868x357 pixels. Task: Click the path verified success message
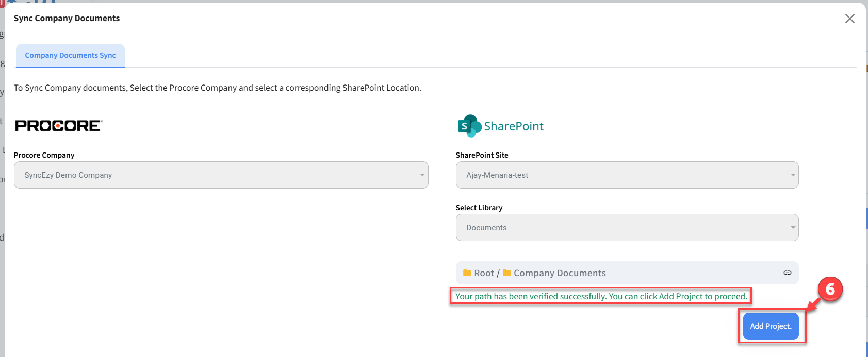click(x=601, y=296)
